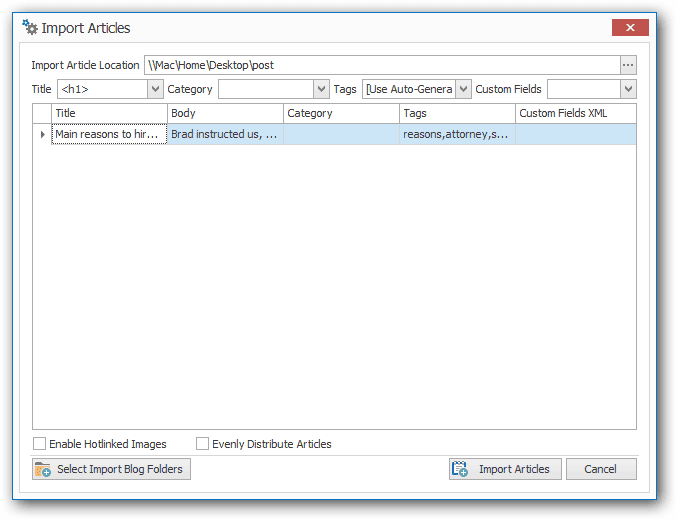Screen dimensions: 677x520
Task: Select the 'reasons,attorney,s…' tags cell
Action: pos(458,134)
